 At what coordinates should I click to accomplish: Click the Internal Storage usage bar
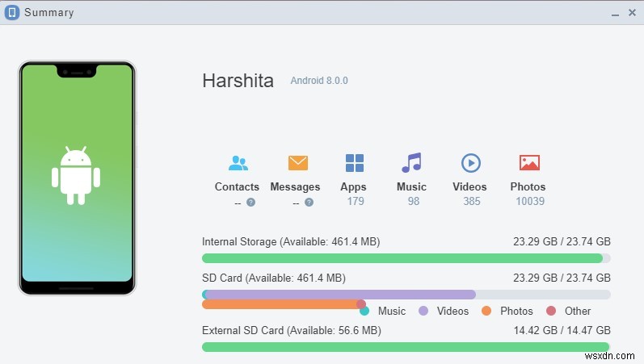click(402, 258)
